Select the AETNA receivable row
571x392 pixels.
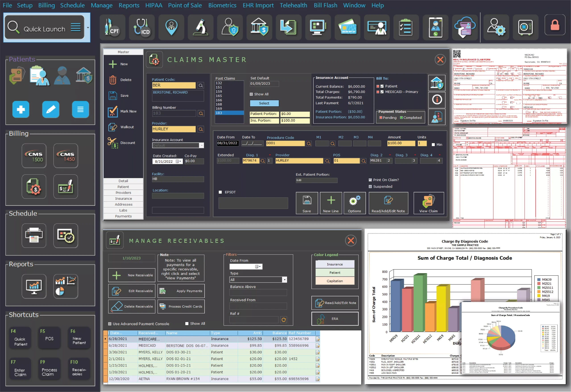[x=211, y=379]
